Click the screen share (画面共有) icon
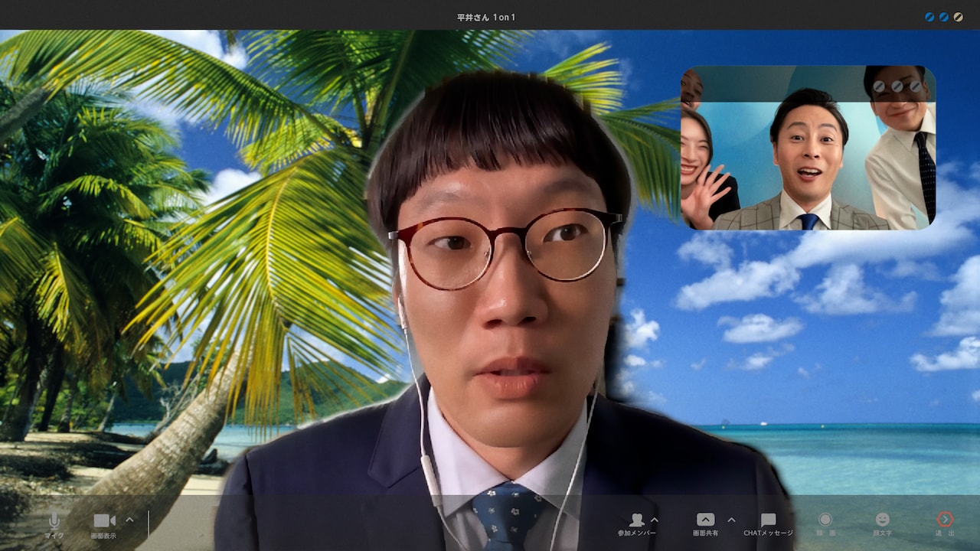The width and height of the screenshot is (980, 551). 705,520
